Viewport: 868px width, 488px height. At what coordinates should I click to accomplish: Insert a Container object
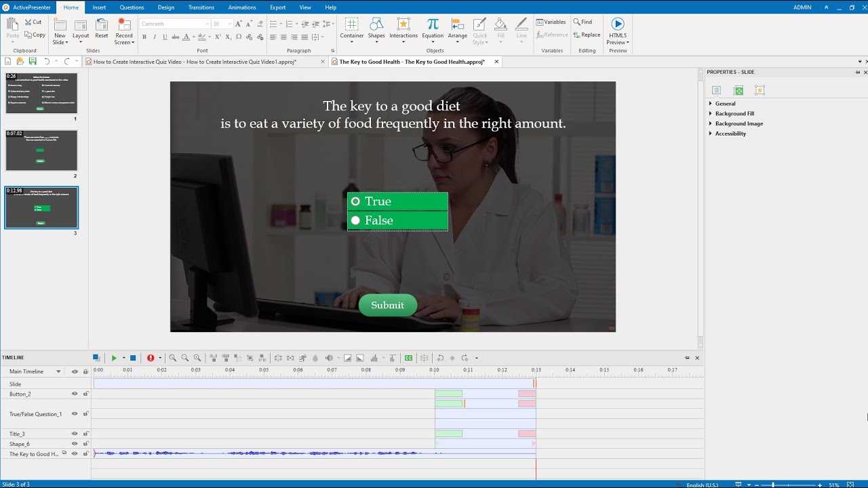tap(352, 30)
